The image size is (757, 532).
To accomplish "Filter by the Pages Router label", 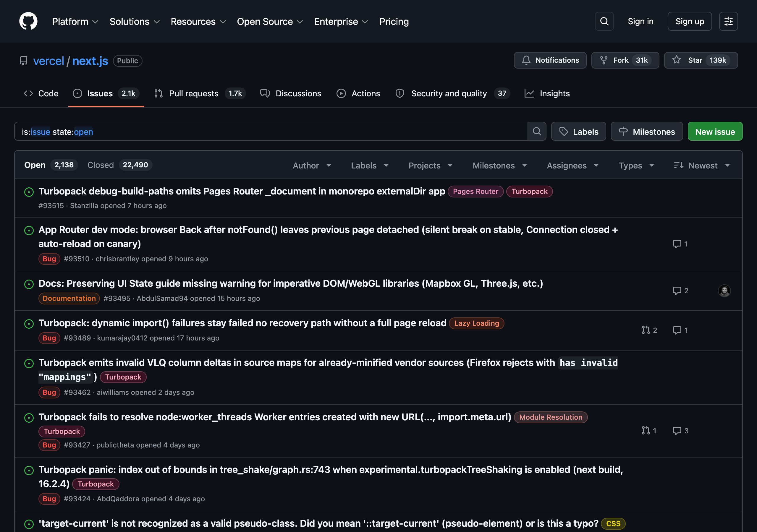I will 475,192.
